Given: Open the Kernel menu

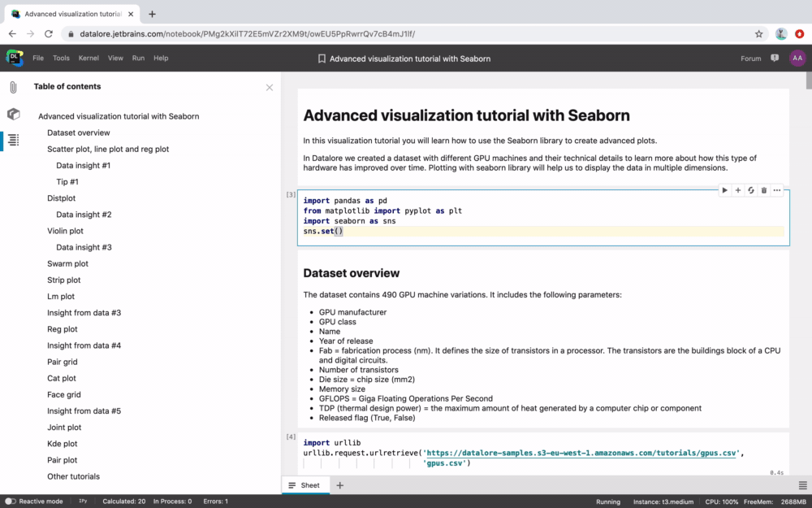Looking at the screenshot, I should [x=89, y=58].
